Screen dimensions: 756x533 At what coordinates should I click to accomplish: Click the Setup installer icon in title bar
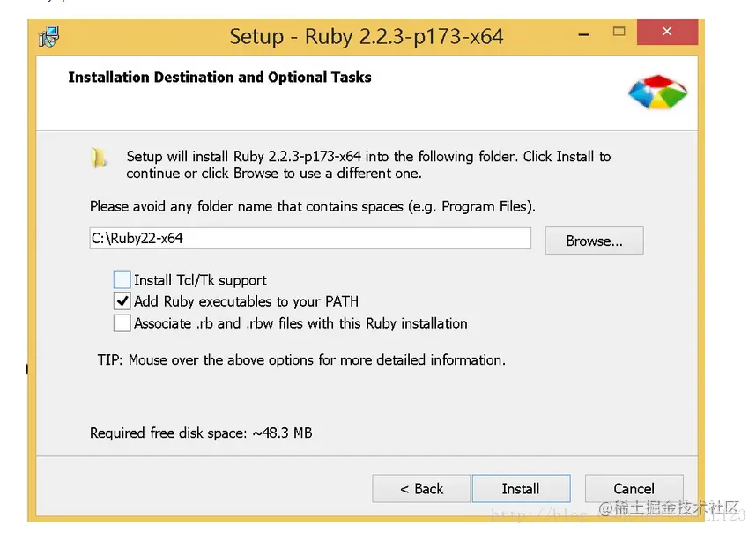point(49,36)
